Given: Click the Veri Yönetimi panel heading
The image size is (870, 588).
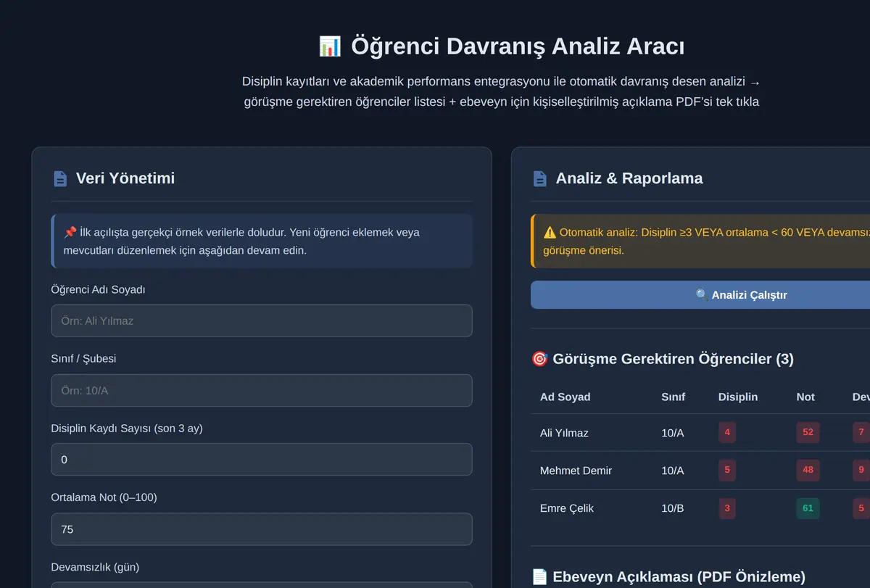Looking at the screenshot, I should (125, 178).
